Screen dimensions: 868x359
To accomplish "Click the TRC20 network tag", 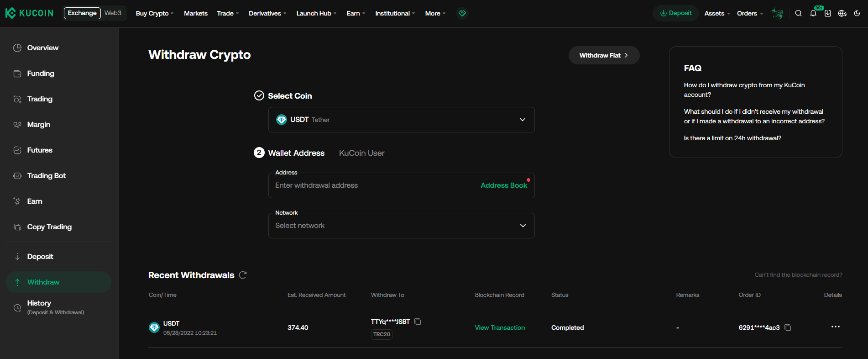I will click(x=382, y=334).
